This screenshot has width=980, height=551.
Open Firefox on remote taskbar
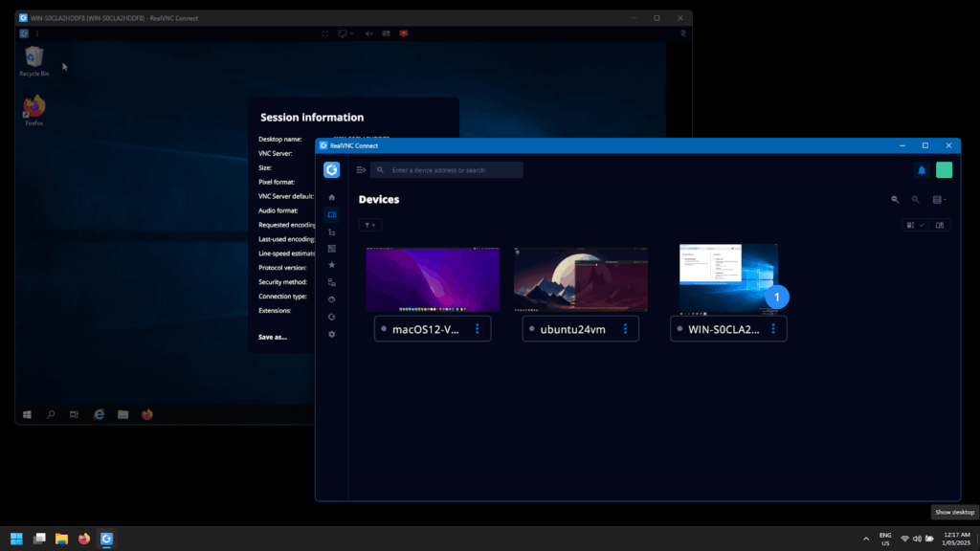click(x=146, y=415)
